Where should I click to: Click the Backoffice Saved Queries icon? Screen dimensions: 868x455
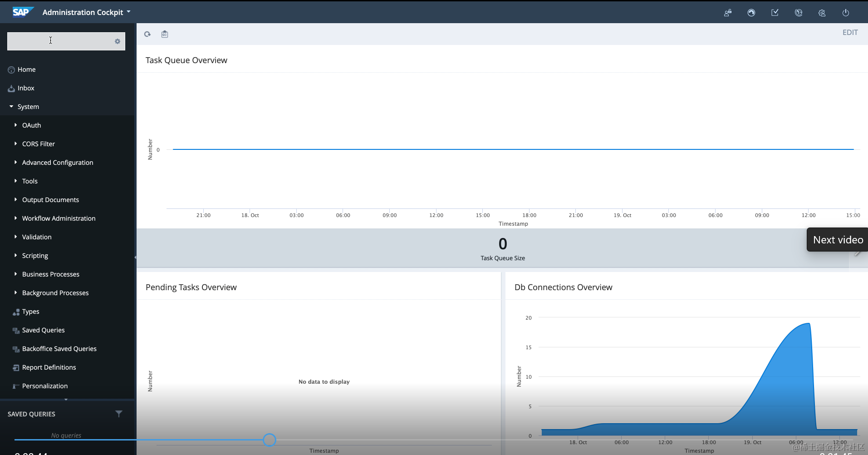(x=16, y=349)
